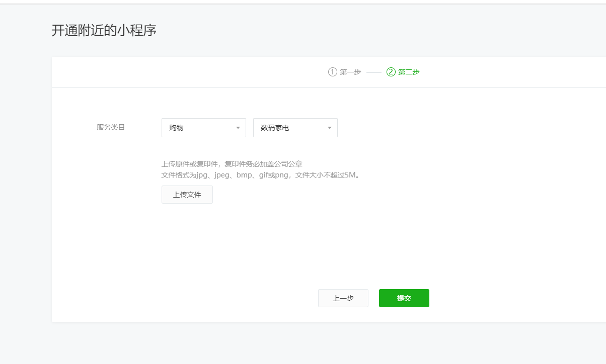Click the 上传文件 upload button

[187, 195]
